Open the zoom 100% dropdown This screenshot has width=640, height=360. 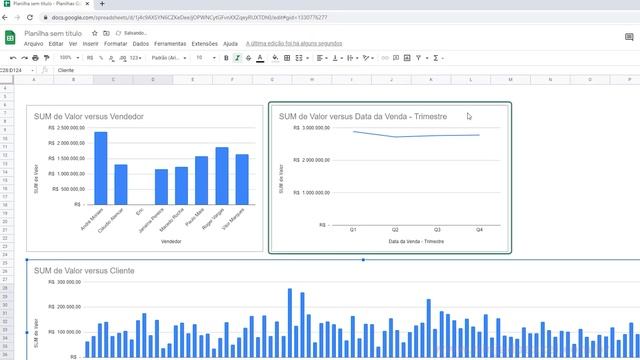69,58
